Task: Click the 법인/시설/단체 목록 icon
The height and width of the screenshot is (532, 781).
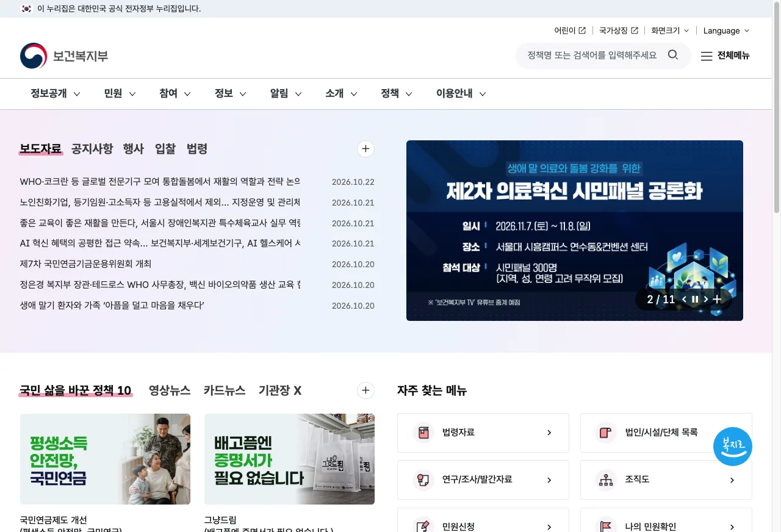Action: point(605,433)
